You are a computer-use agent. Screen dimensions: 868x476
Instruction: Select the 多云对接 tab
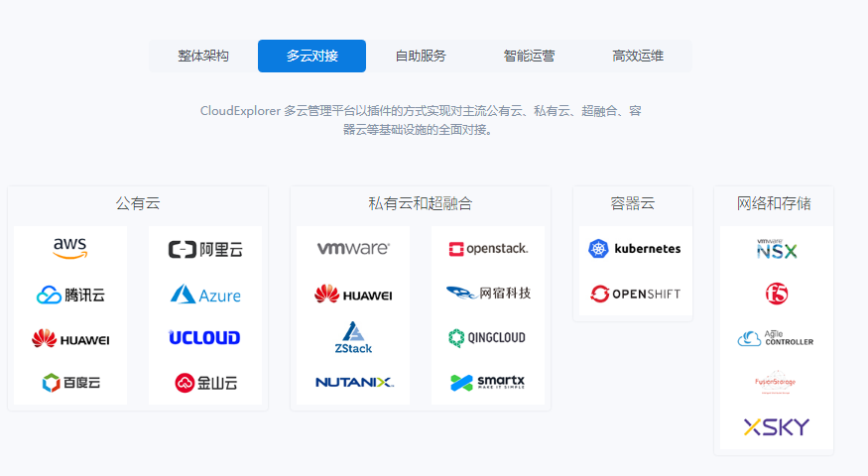click(311, 56)
